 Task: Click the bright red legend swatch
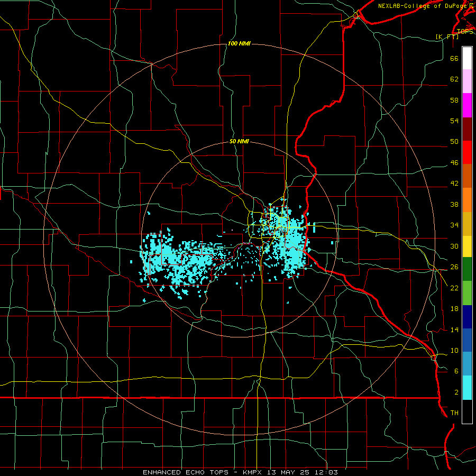[467, 152]
